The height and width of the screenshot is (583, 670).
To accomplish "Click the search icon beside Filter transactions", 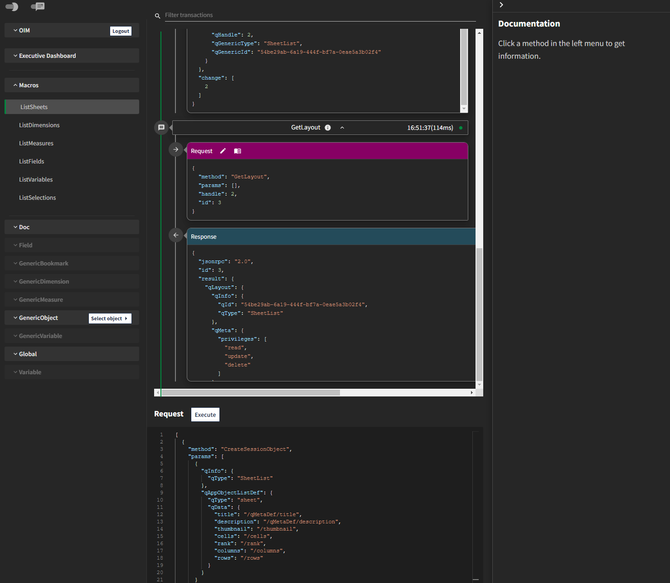I will point(158,16).
